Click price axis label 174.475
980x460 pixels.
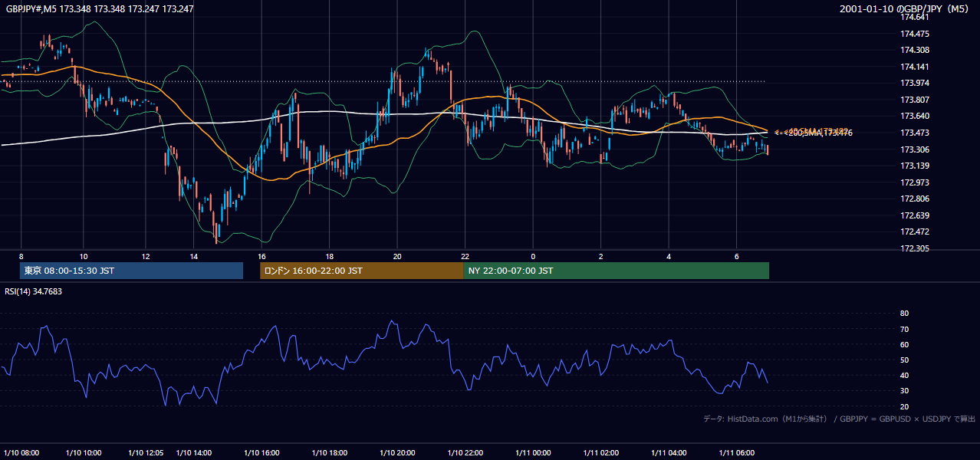(x=914, y=34)
